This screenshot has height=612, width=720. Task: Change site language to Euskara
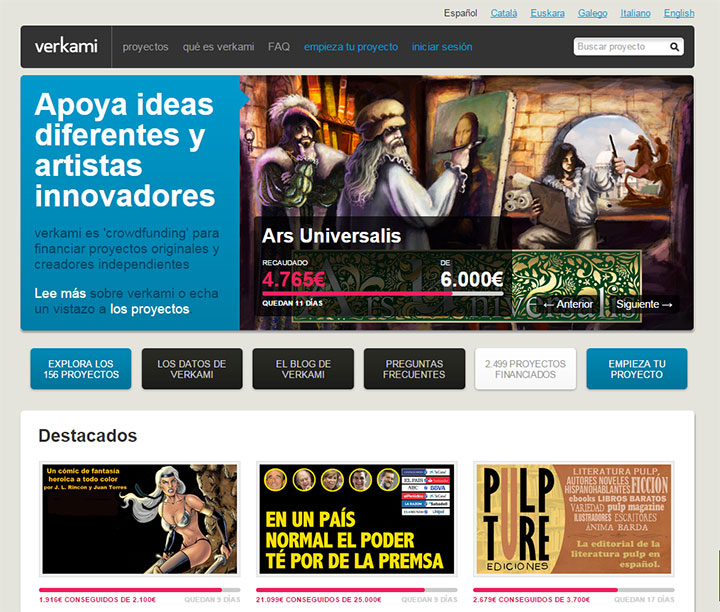pos(549,13)
